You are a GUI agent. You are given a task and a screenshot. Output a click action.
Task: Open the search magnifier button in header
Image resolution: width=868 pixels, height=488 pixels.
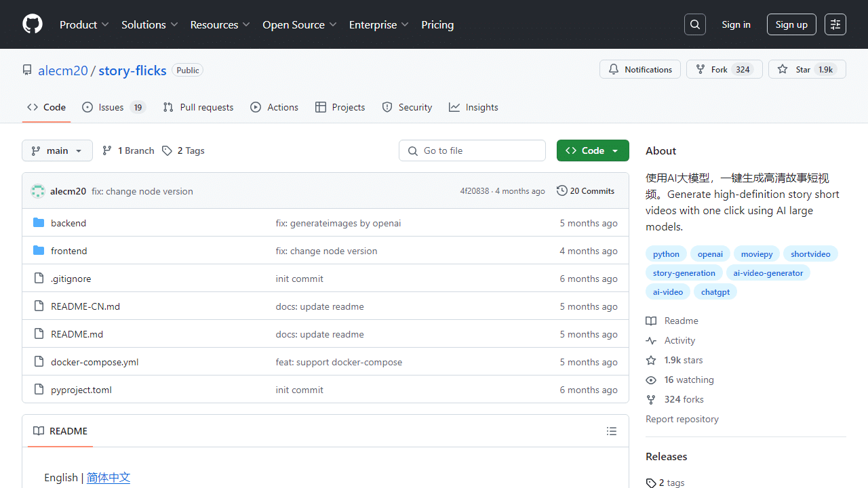point(695,24)
